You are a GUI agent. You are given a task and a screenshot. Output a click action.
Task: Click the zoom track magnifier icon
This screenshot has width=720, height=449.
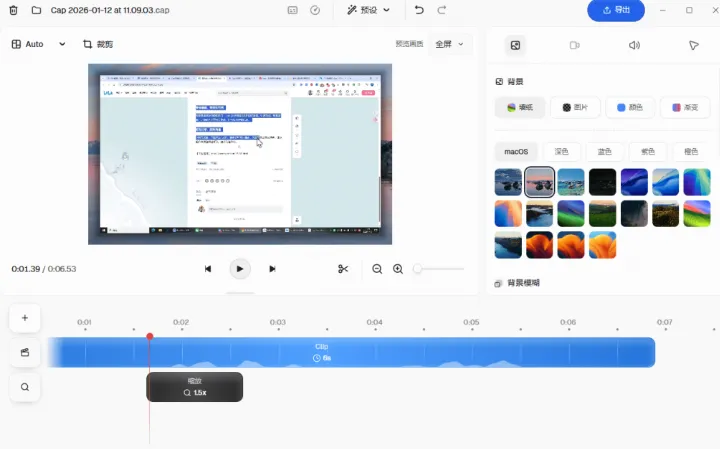tap(25, 387)
